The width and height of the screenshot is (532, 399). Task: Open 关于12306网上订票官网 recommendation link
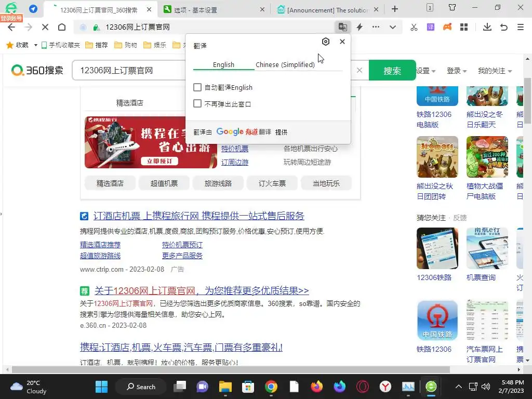(202, 291)
